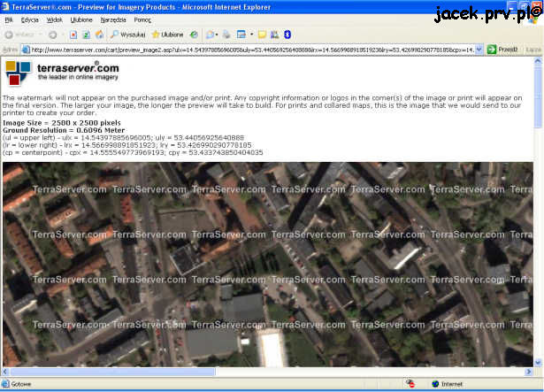Open the address bar URL dropdown

[x=479, y=50]
